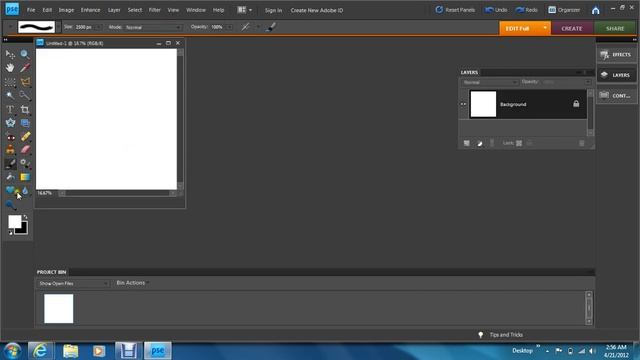Select the Magic Wand tool
The height and width of the screenshot is (360, 640).
[x=10, y=96]
